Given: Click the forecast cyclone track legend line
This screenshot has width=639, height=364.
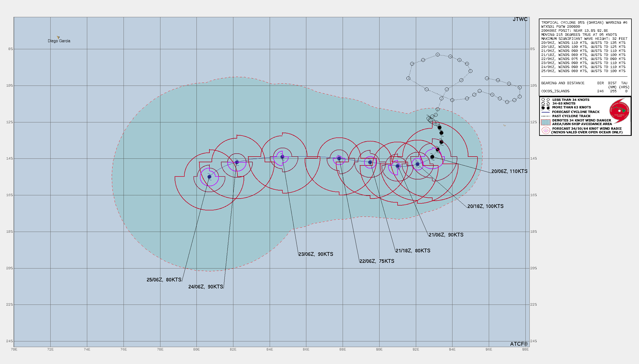Looking at the screenshot, I should (x=545, y=112).
